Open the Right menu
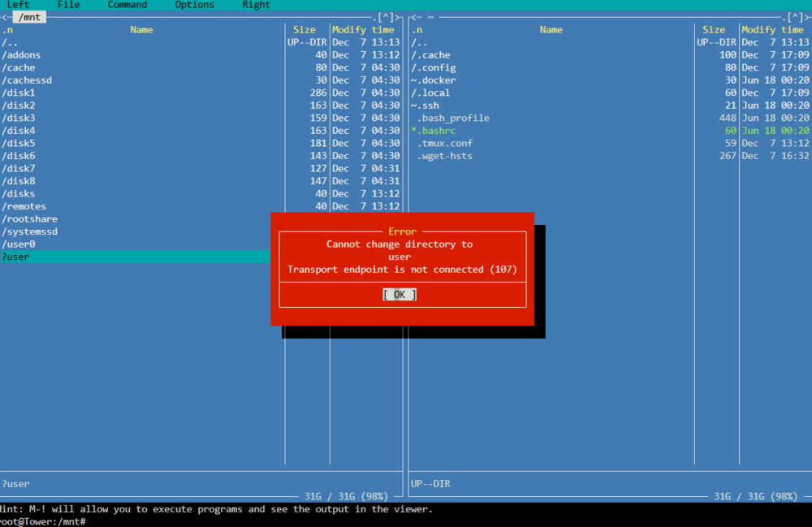812x527 pixels. coord(257,5)
